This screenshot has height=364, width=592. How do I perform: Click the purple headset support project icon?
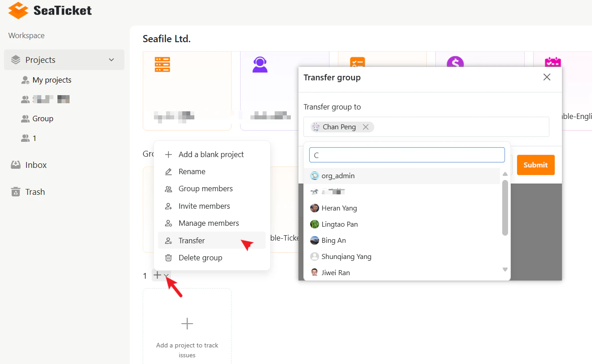tap(260, 64)
